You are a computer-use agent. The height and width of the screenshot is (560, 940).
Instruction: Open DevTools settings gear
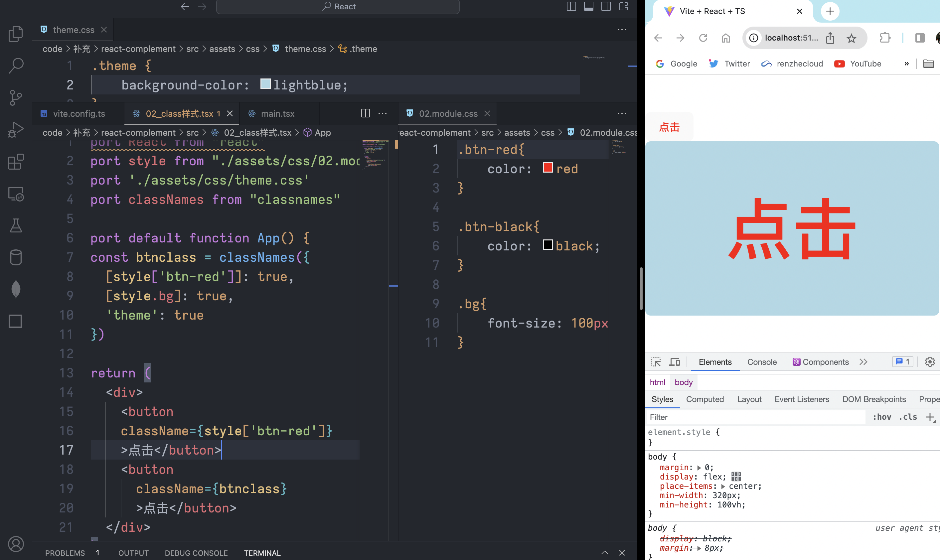[x=930, y=362]
